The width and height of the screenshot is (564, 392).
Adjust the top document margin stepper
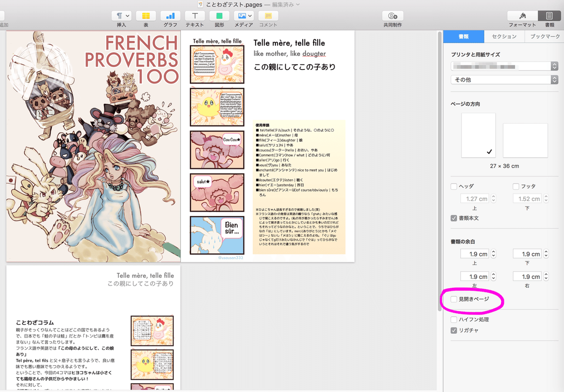pos(493,254)
